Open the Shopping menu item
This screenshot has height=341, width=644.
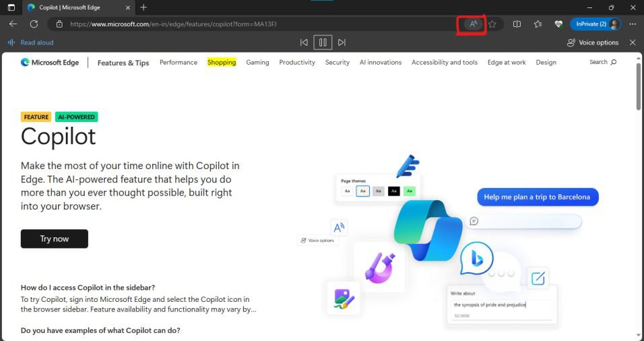coord(222,63)
